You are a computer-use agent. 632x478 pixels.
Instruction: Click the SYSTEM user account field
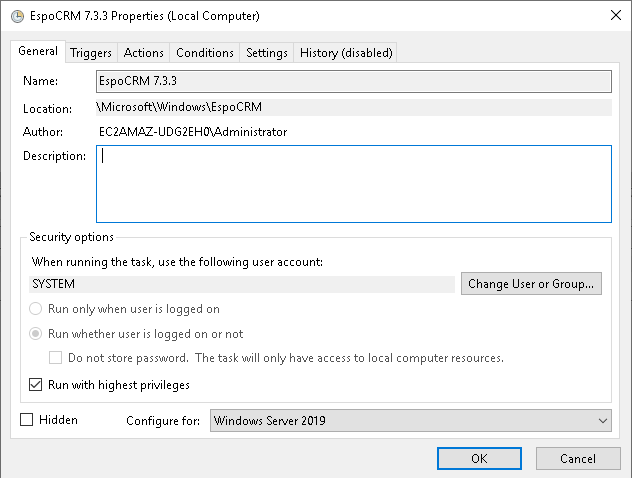coord(242,284)
